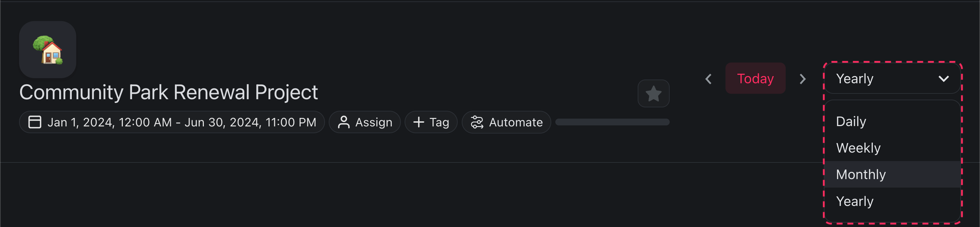The image size is (980, 227).
Task: Click the Automate label text
Action: tap(516, 122)
